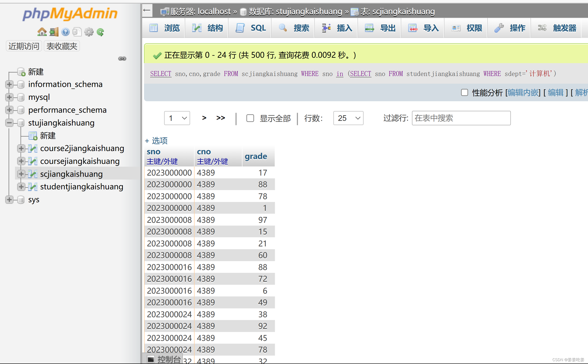Expand the sys database node
Image resolution: width=588 pixels, height=364 pixels.
point(9,200)
